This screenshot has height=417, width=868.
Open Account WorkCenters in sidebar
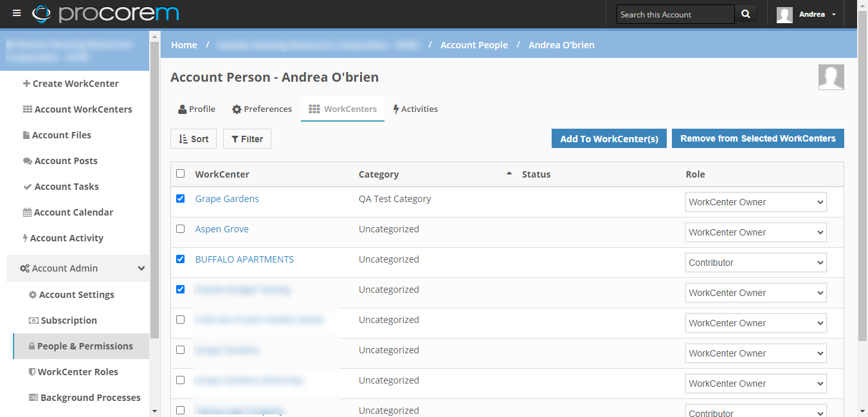77,109
